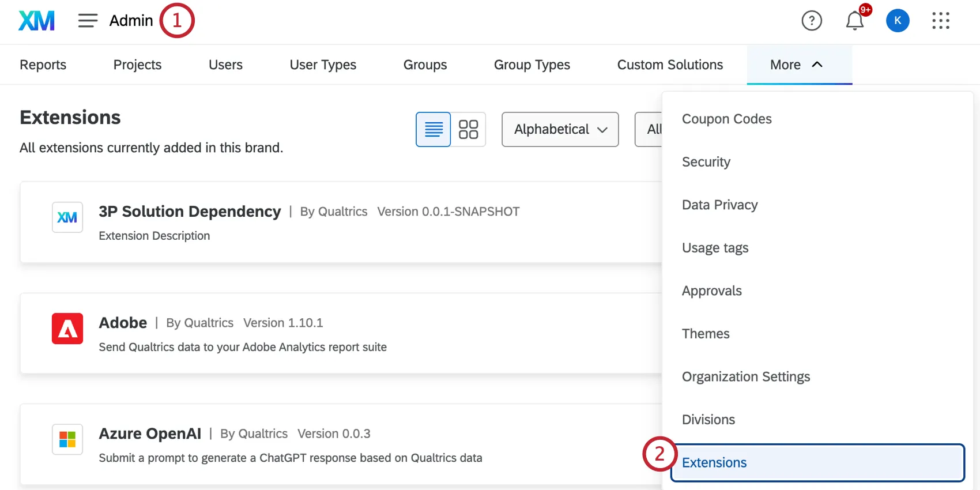
Task: Open the hamburger navigation menu
Action: coord(88,21)
